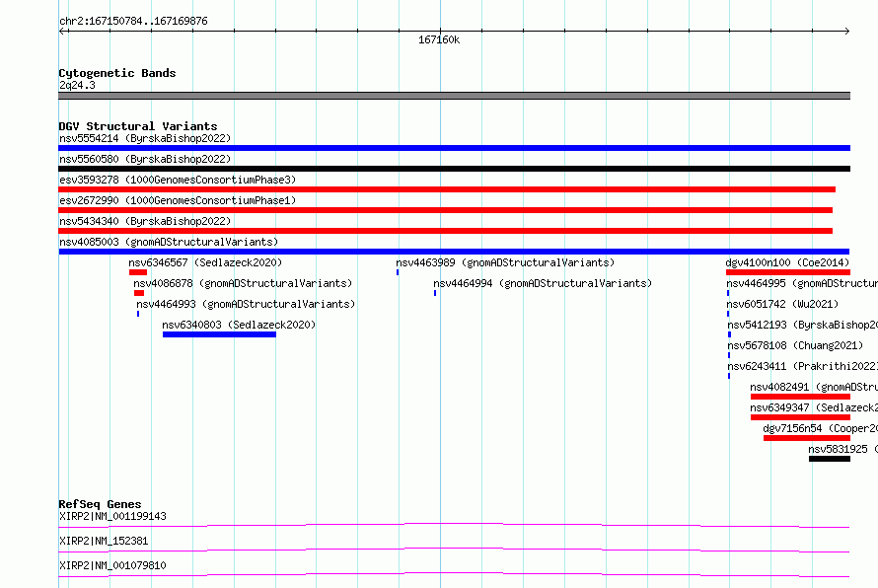Select the black nsv5560580 variant bar

tap(454, 169)
